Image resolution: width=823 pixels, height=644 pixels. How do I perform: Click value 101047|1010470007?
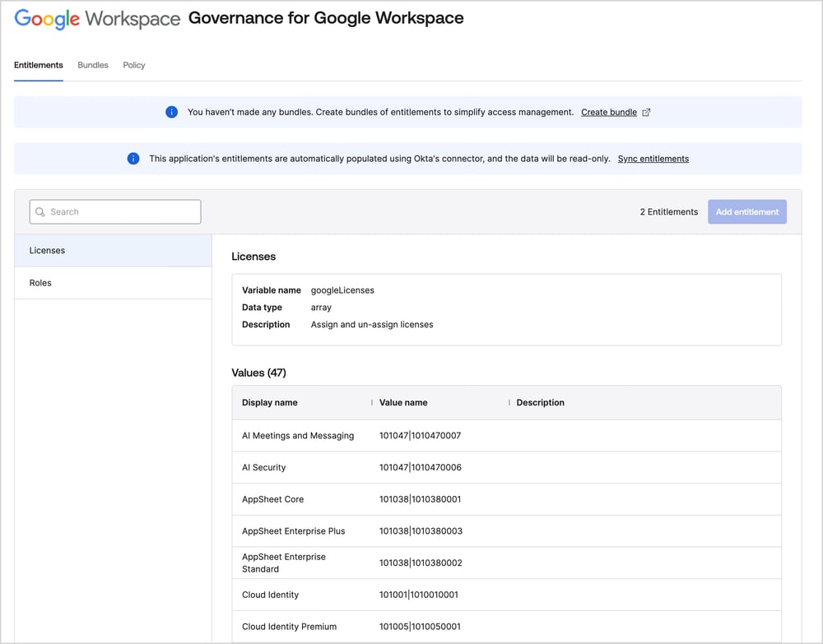coord(420,435)
